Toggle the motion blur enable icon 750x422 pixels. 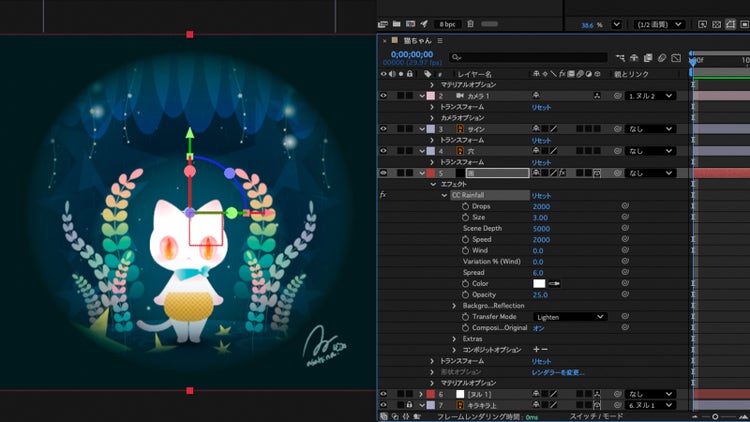pos(662,58)
